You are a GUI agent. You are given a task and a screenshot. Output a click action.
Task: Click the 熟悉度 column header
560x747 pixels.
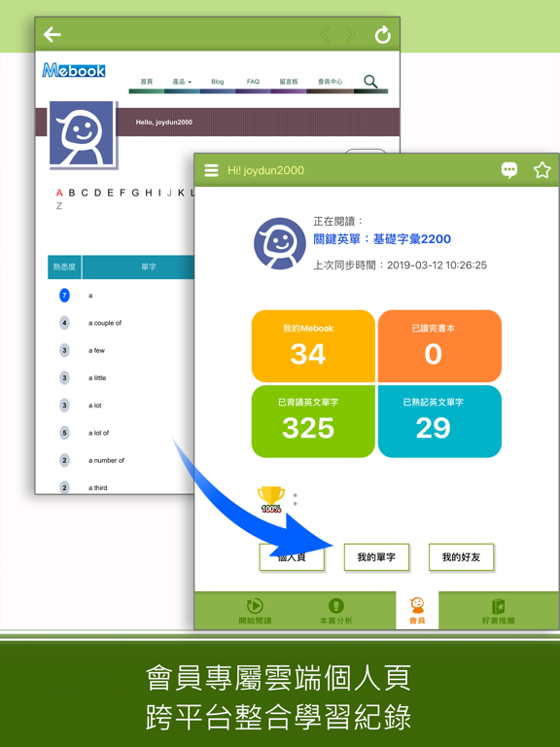(64, 267)
